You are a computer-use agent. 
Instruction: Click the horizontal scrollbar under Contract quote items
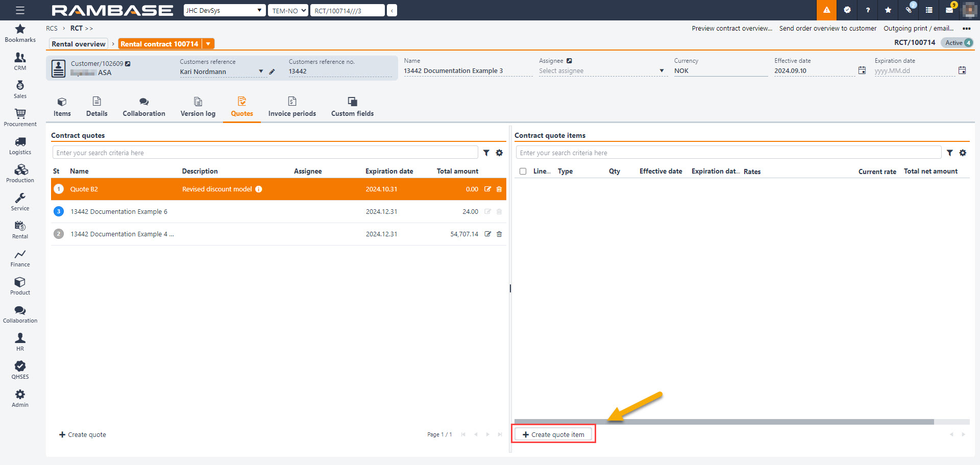(724, 422)
